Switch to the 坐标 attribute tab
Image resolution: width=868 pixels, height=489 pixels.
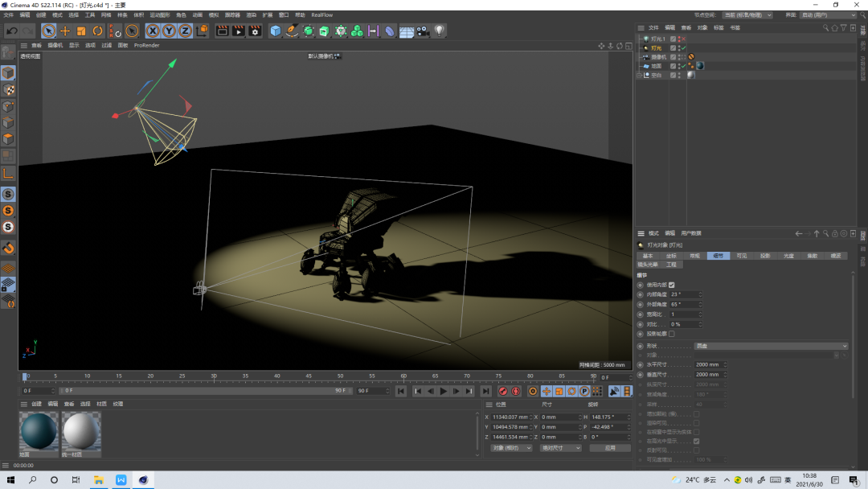pos(671,256)
